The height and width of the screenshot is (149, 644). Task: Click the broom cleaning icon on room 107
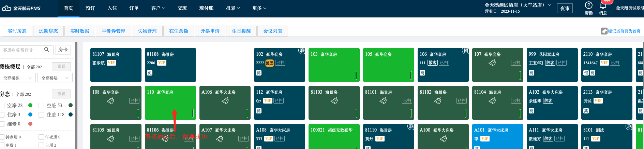(x=492, y=63)
